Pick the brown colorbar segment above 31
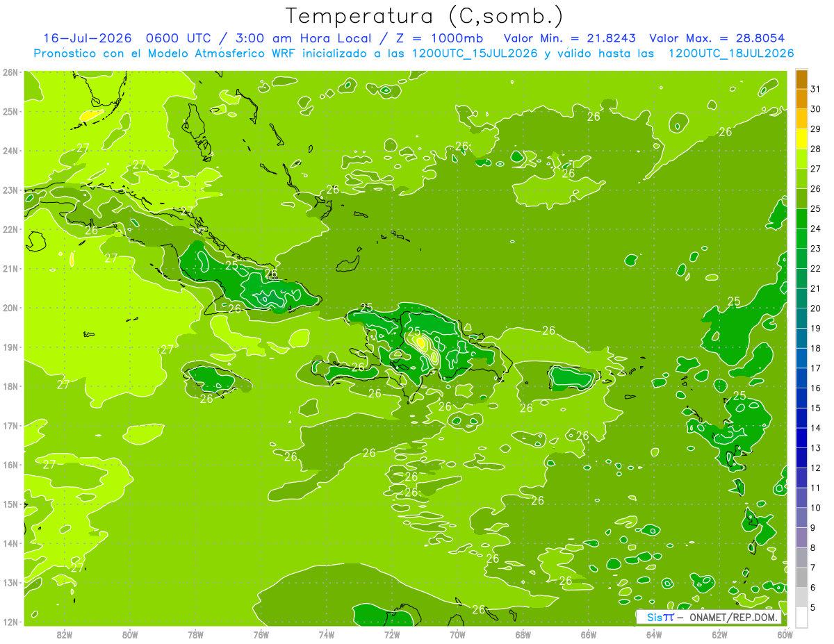The image size is (834, 644). 801,80
